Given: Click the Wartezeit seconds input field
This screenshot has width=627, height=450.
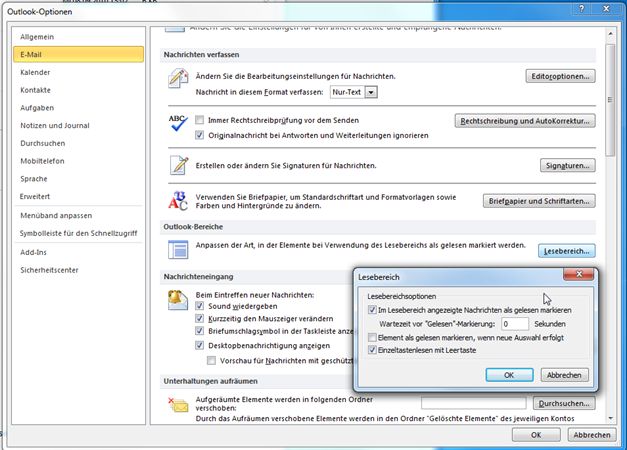Looking at the screenshot, I should point(513,324).
